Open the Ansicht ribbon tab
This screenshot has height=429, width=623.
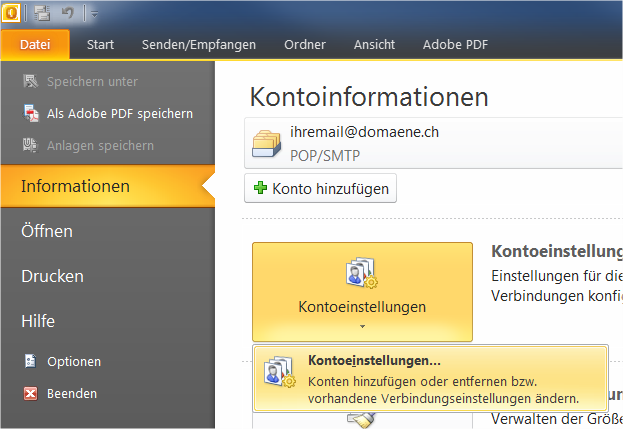tap(374, 44)
